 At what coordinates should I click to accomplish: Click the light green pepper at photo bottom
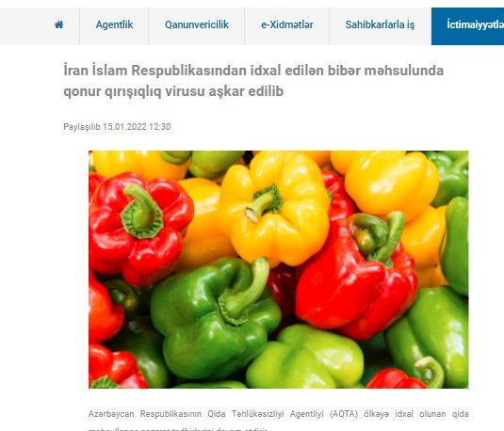[x=305, y=357]
